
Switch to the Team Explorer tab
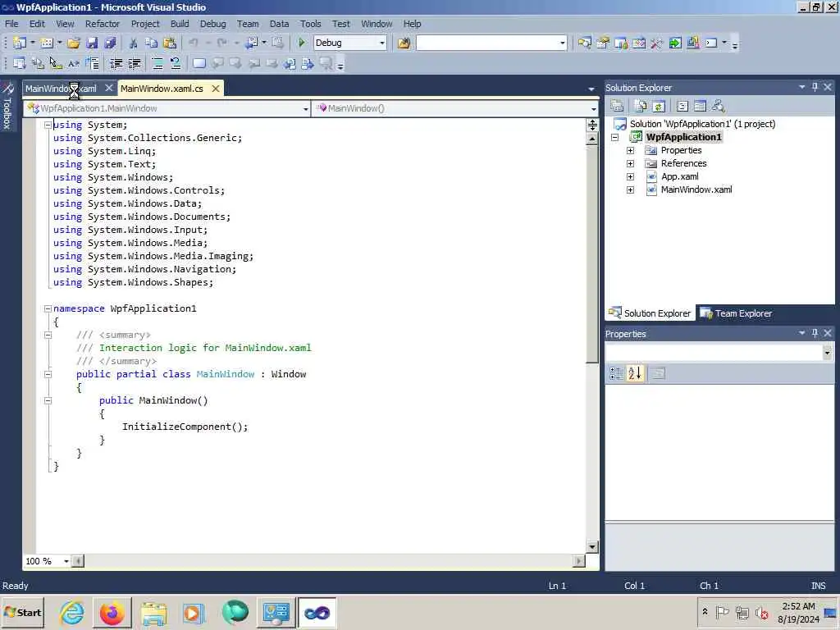(x=736, y=313)
